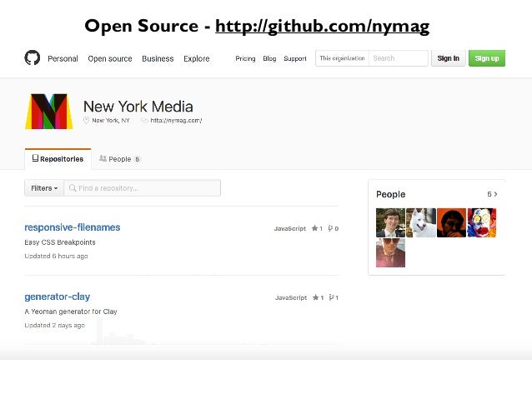The height and width of the screenshot is (399, 532).
Task: Open the Open source nav link
Action: [110, 58]
